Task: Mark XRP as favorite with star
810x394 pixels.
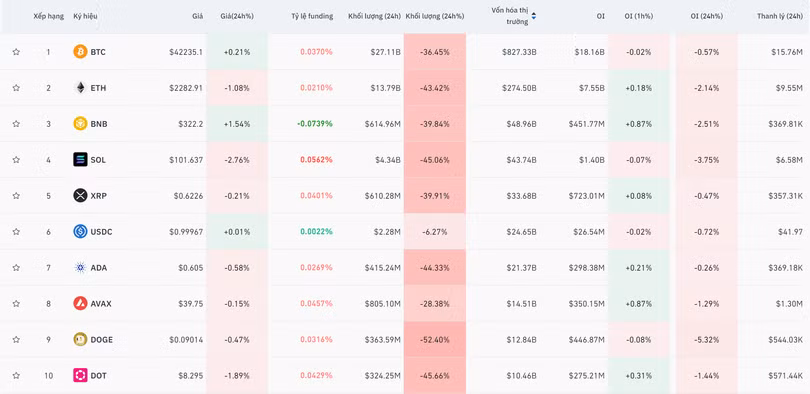Action: [16, 196]
